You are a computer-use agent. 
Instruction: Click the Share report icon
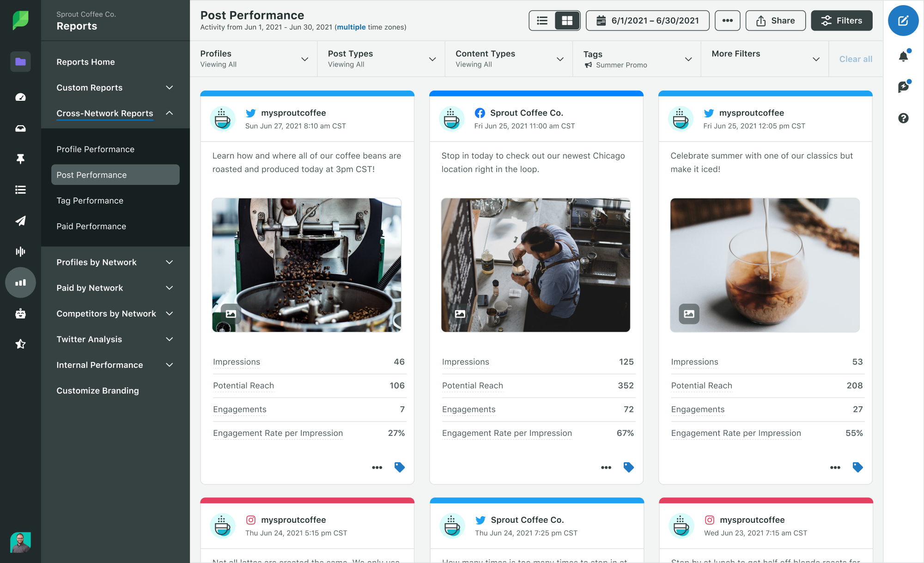776,20
